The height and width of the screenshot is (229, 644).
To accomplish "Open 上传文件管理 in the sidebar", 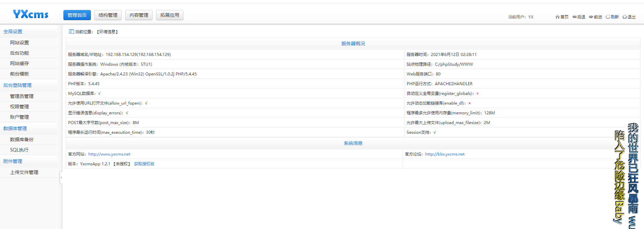I will click(x=24, y=172).
